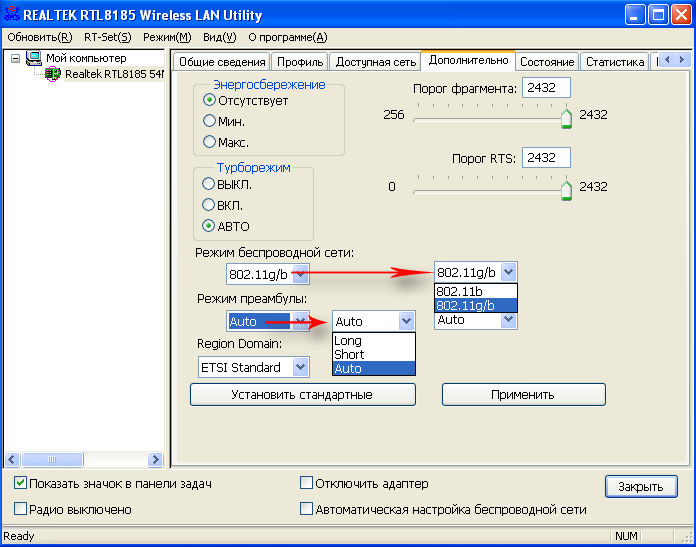Click Порог RTS slider thumb

[x=566, y=190]
